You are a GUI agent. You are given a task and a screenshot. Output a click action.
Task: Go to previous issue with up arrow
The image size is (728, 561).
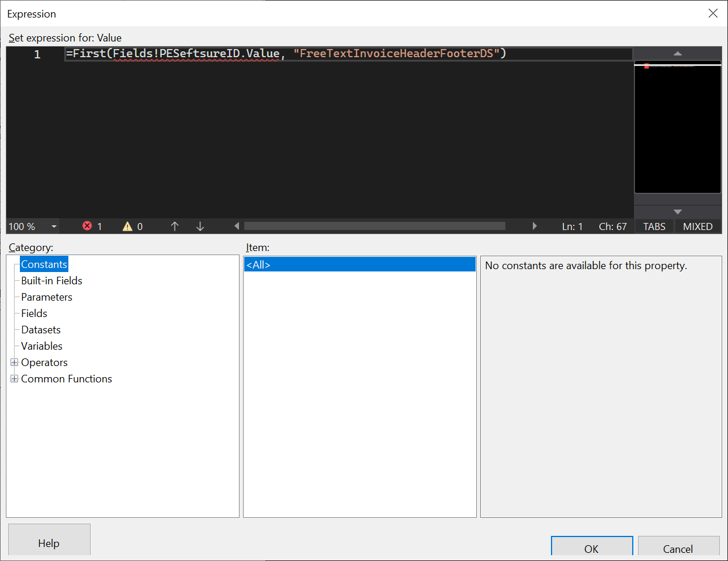pyautogui.click(x=175, y=226)
